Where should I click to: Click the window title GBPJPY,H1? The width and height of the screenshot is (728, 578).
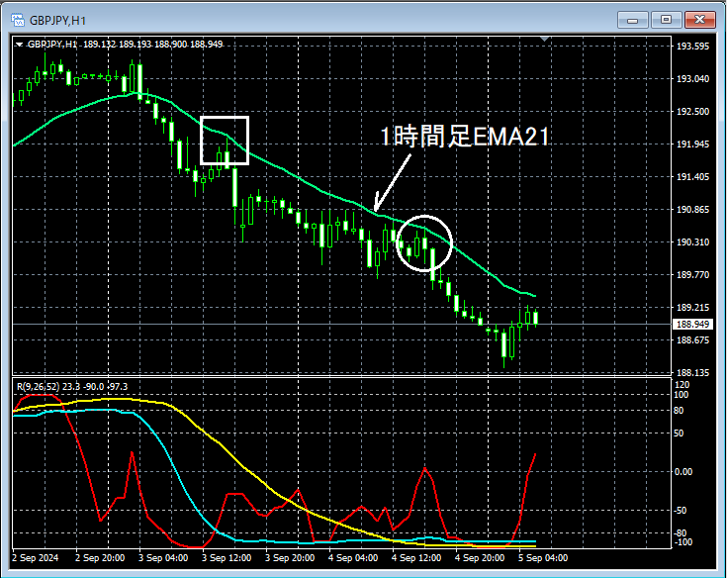pyautogui.click(x=57, y=21)
